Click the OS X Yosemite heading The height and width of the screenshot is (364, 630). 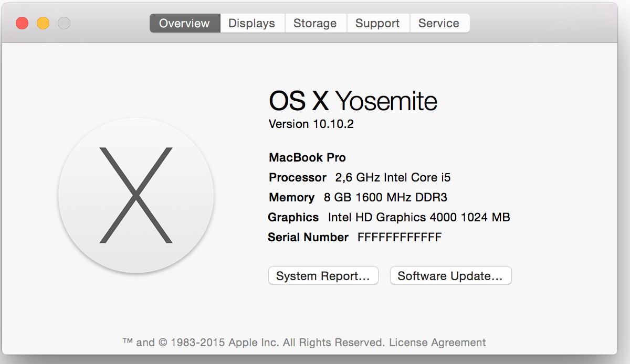[353, 101]
